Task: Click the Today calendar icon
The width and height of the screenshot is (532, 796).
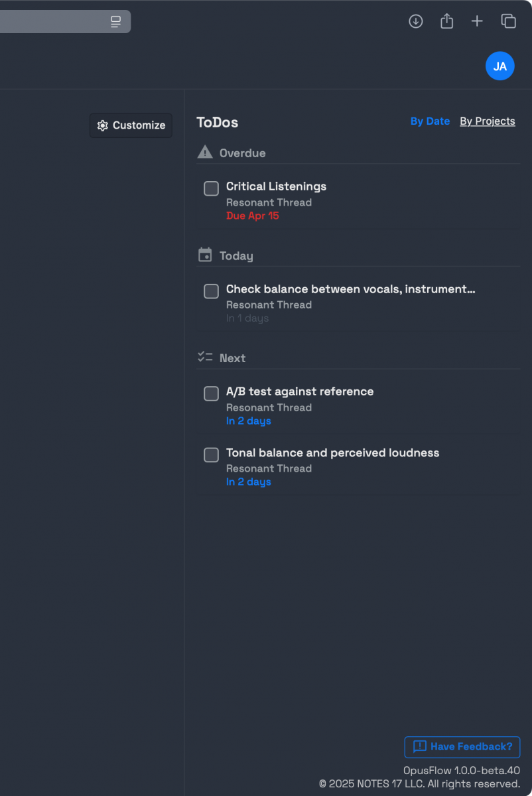Action: [205, 255]
